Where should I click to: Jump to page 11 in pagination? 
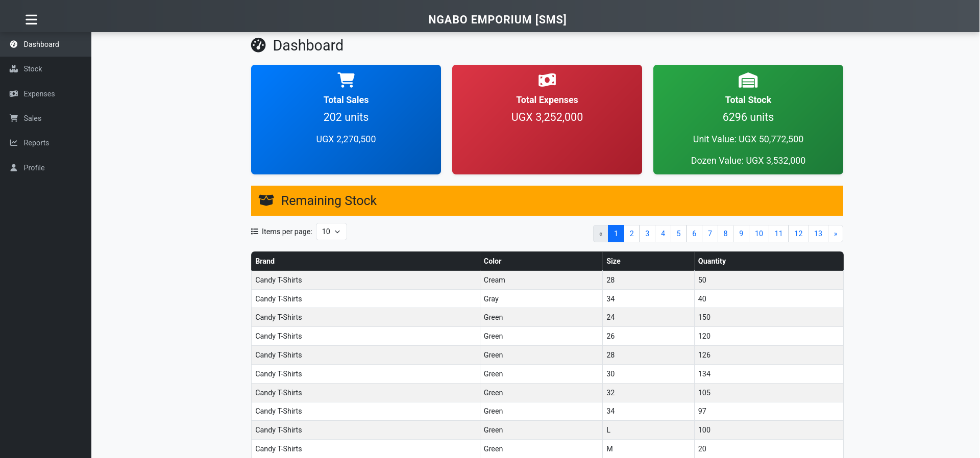point(779,234)
